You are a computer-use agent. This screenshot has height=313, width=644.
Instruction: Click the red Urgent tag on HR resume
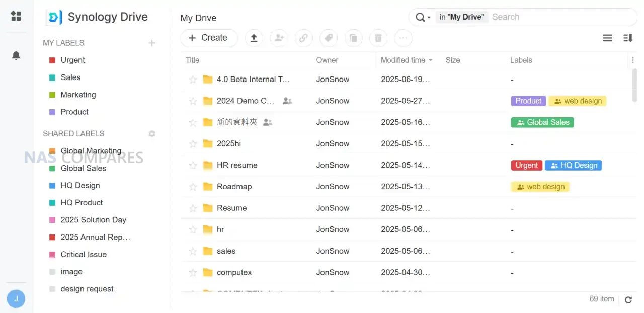526,166
